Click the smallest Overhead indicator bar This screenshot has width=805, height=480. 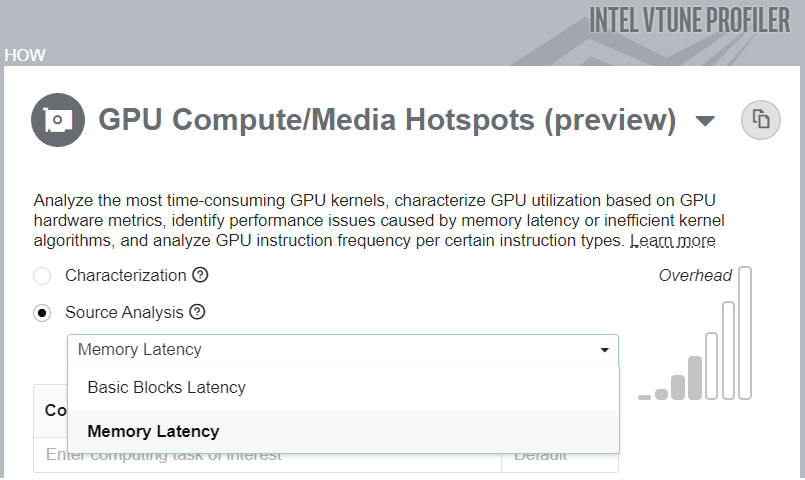click(x=644, y=397)
